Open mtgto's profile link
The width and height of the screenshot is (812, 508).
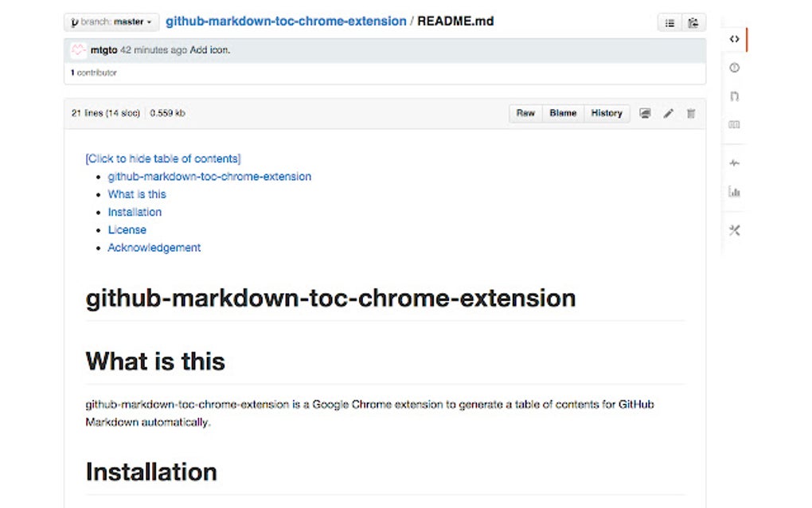pyautogui.click(x=104, y=49)
